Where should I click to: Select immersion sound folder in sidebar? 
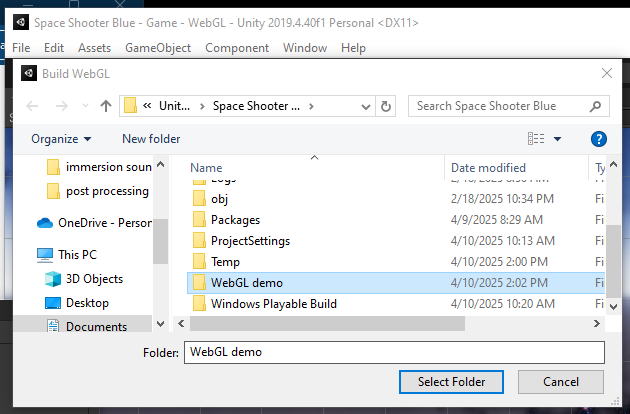coord(99,167)
